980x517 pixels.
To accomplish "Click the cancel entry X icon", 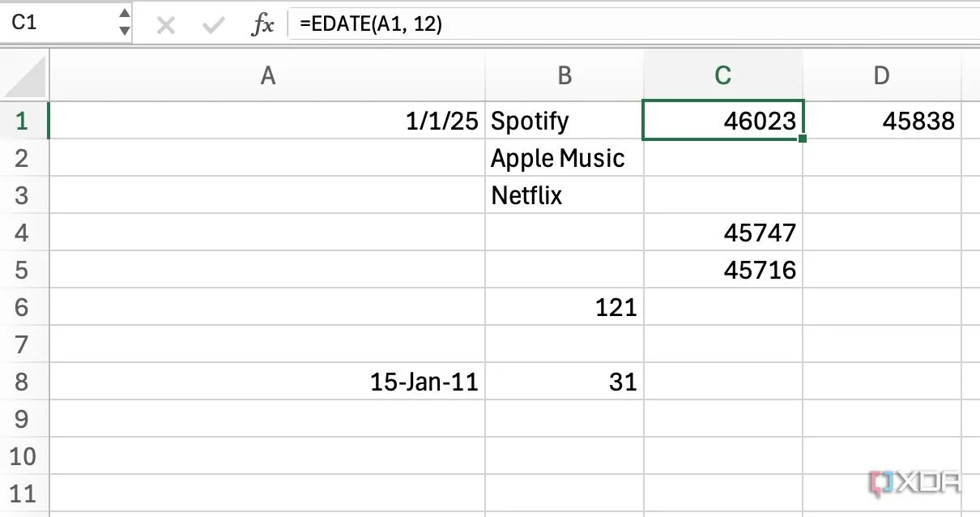I will pos(166,25).
